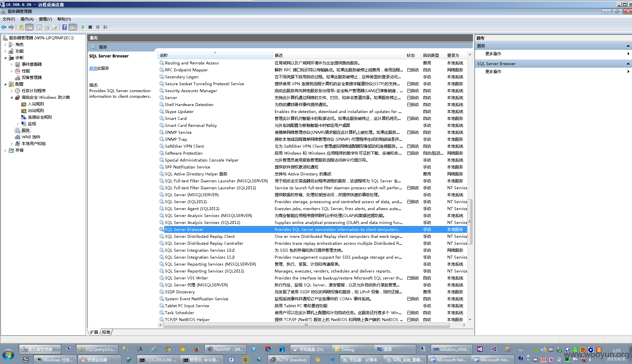Open the 文件(F) menu
Image resolution: width=632 pixels, height=364 pixels.
click(9, 19)
